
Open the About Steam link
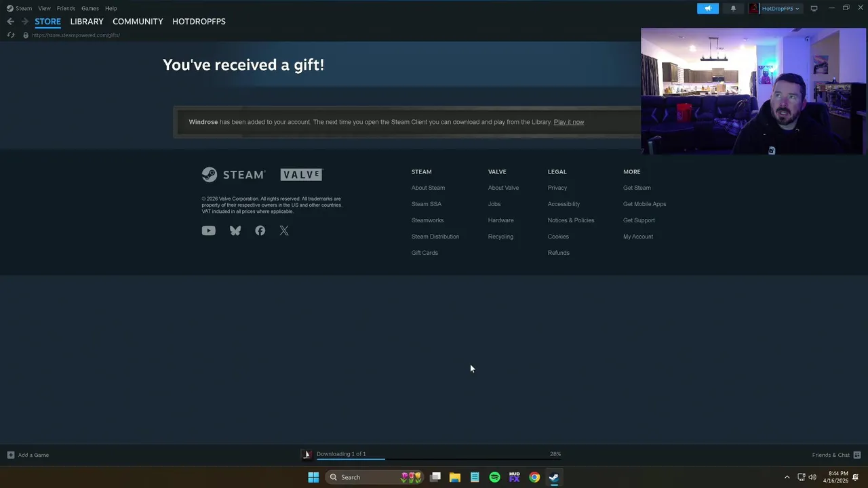coord(428,188)
